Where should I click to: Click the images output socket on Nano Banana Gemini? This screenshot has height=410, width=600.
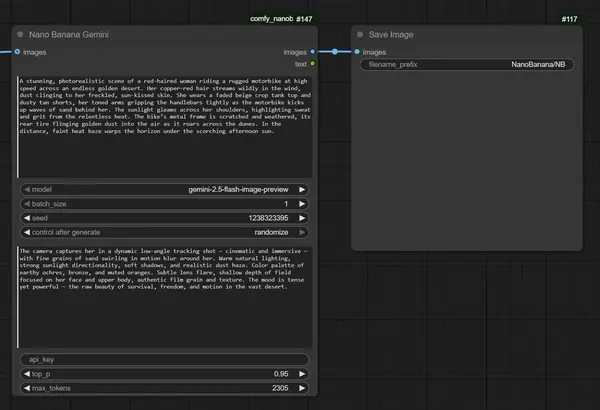[x=313, y=52]
